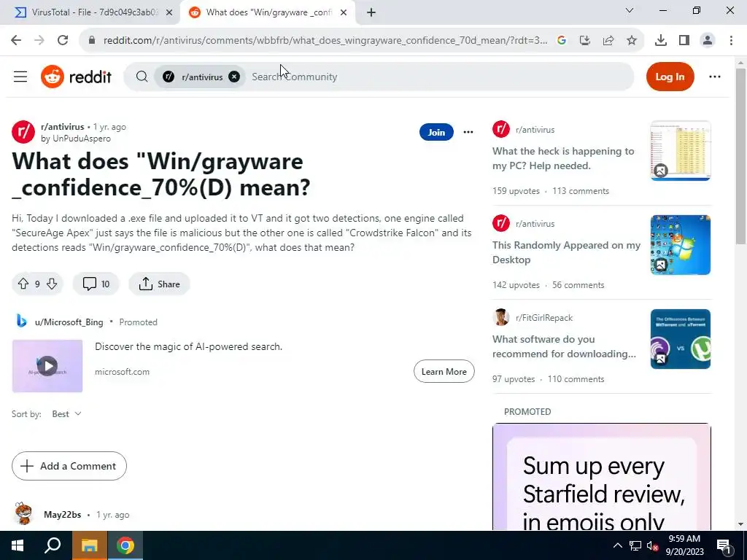Open 'What software do you recommend' post
Image resolution: width=747 pixels, height=560 pixels.
point(564,346)
